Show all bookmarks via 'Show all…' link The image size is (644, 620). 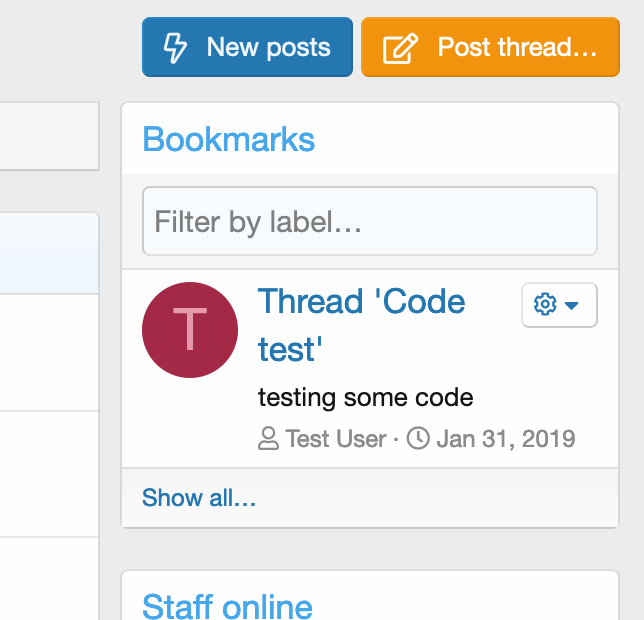click(199, 497)
